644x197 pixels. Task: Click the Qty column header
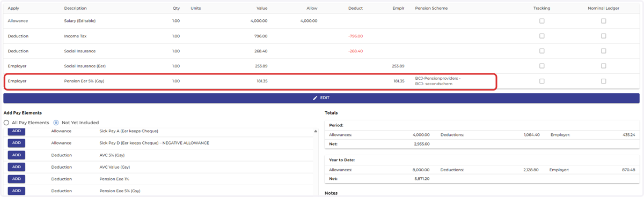coord(176,9)
